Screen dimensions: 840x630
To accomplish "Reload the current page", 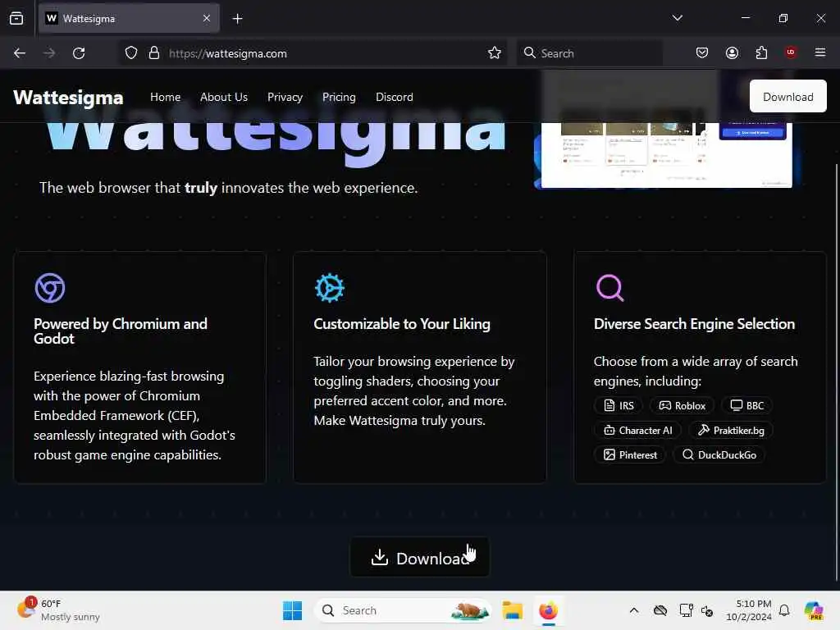I will coord(79,53).
